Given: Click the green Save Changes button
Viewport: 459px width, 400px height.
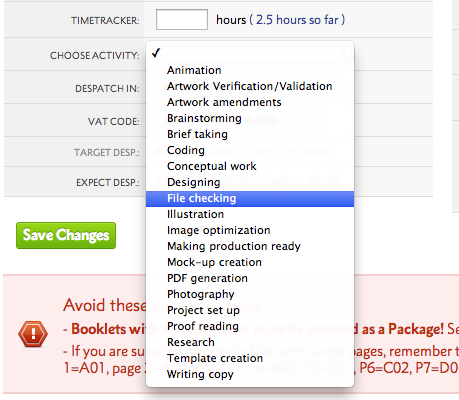Looking at the screenshot, I should [66, 235].
